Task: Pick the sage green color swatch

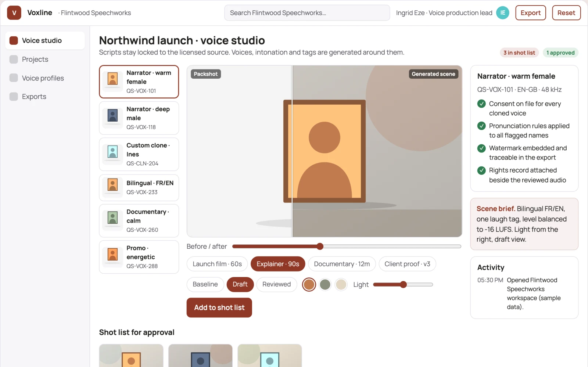Action: click(x=325, y=284)
